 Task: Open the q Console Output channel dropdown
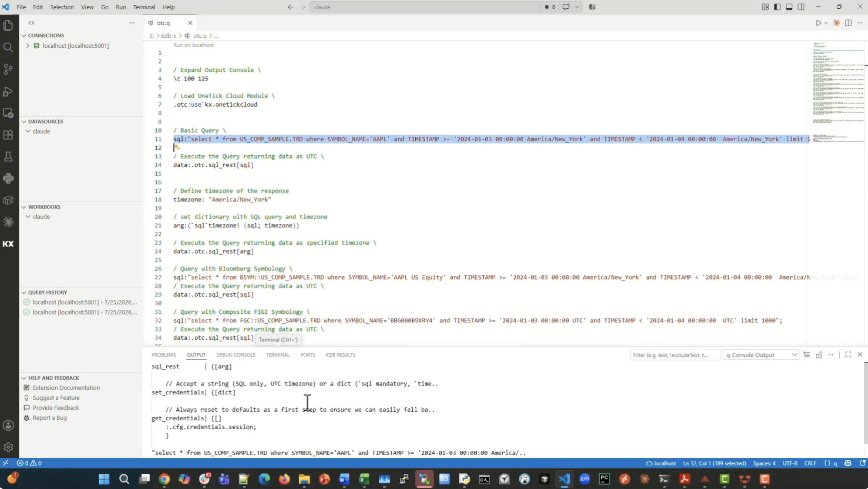click(x=761, y=355)
